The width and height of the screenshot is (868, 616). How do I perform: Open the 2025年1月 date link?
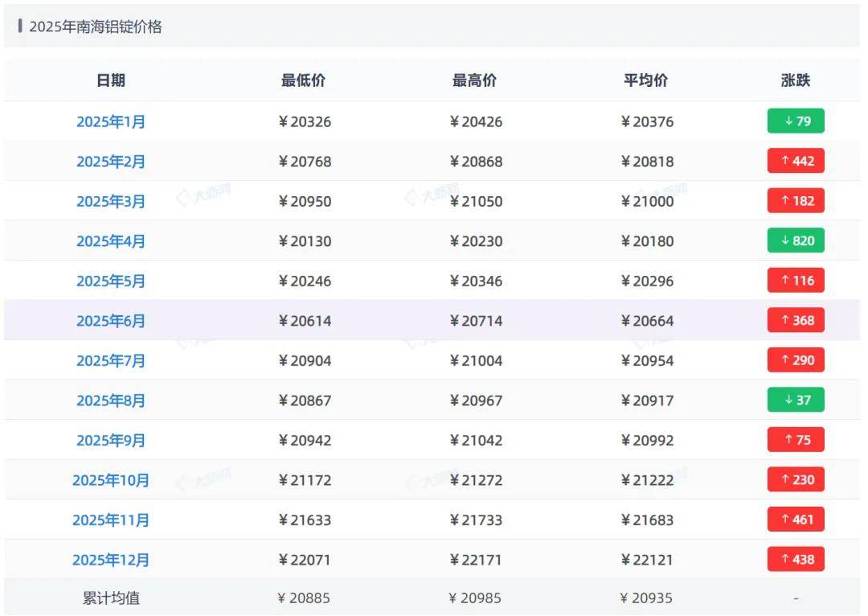tap(111, 121)
